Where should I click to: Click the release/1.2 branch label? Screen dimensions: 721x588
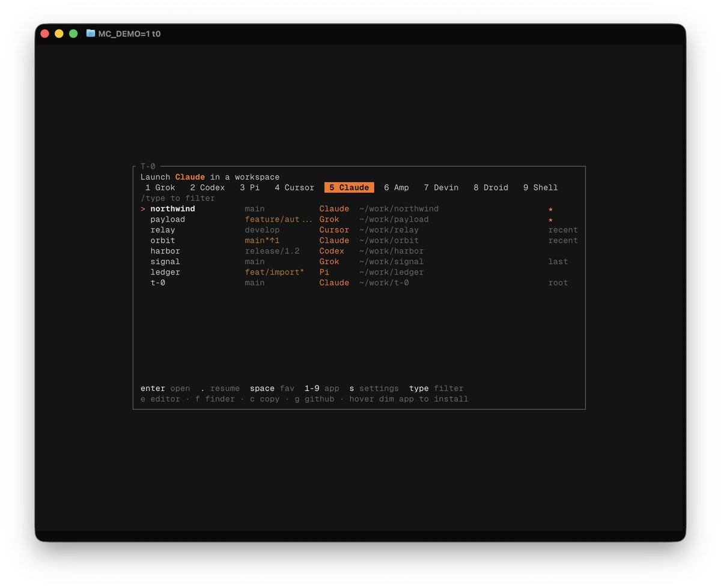point(272,251)
